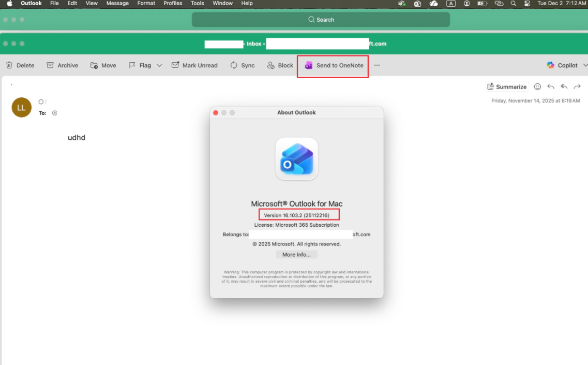
Task: Open the File menu
Action: pyautogui.click(x=54, y=4)
